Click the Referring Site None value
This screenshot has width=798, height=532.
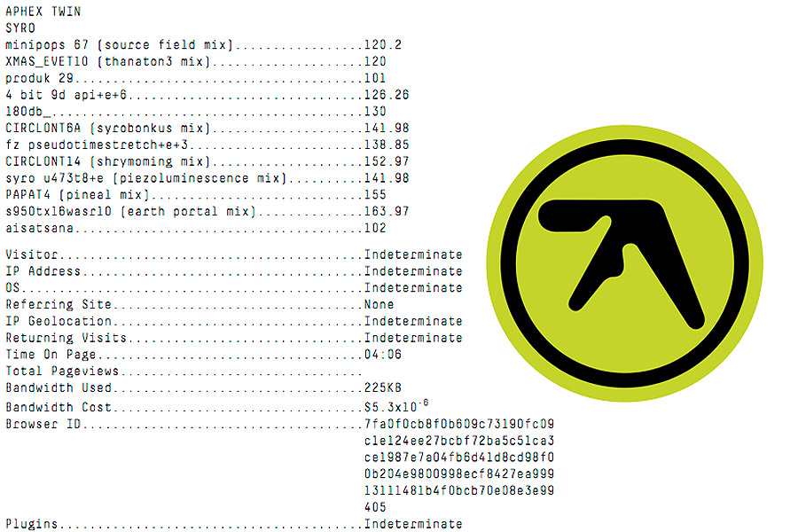click(x=379, y=305)
